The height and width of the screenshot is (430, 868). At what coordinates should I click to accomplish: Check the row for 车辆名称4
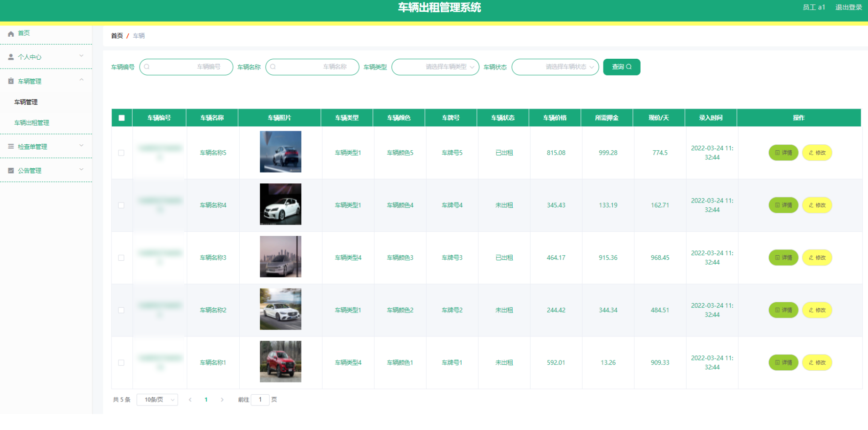[x=121, y=205]
